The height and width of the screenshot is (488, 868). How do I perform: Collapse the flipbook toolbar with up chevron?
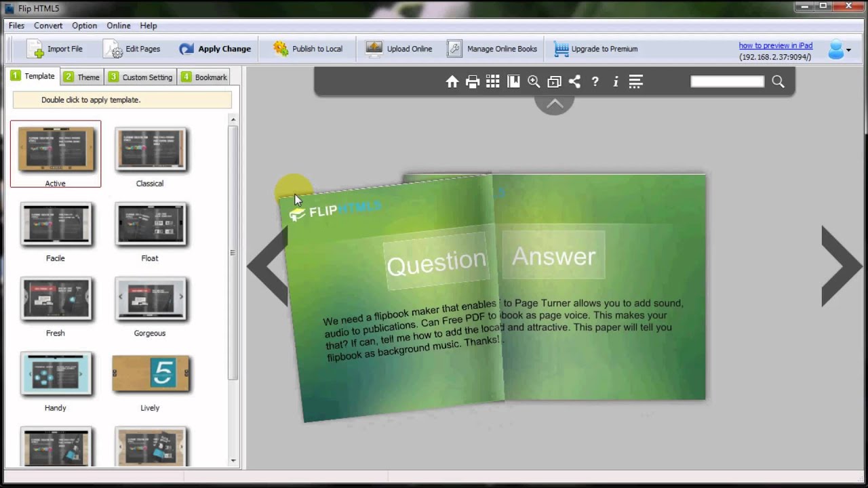(555, 104)
